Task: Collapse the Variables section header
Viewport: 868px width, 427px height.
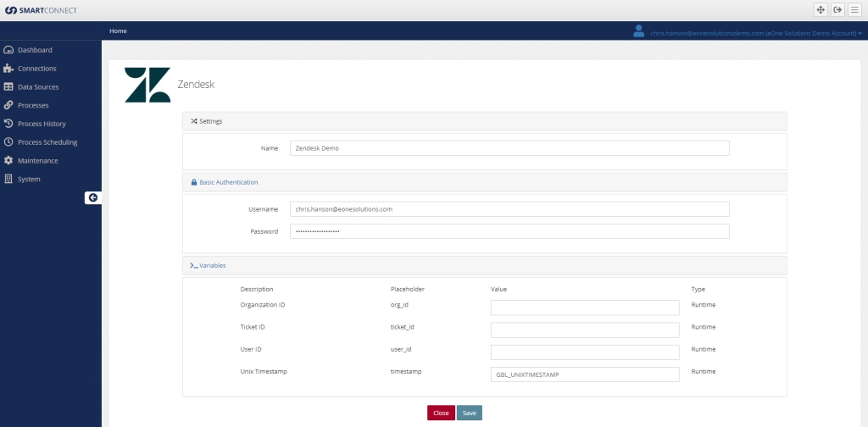Action: (484, 265)
